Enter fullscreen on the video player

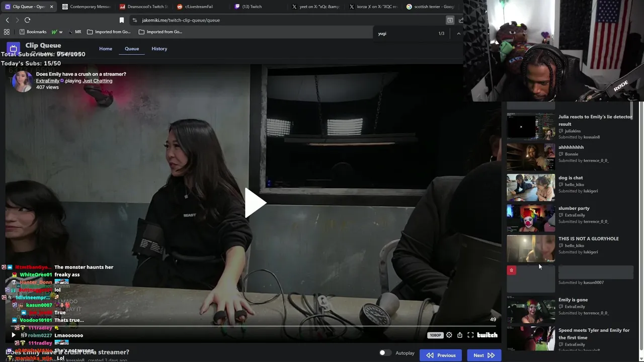click(470, 335)
